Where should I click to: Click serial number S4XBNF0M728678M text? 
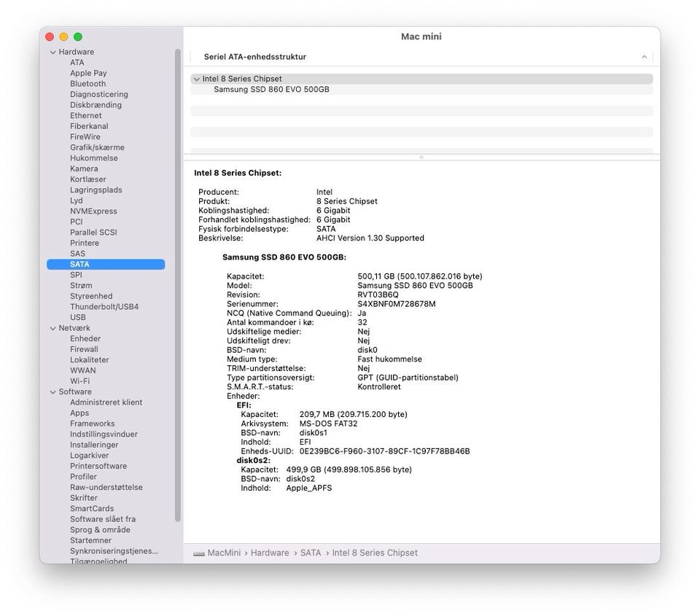397,305
